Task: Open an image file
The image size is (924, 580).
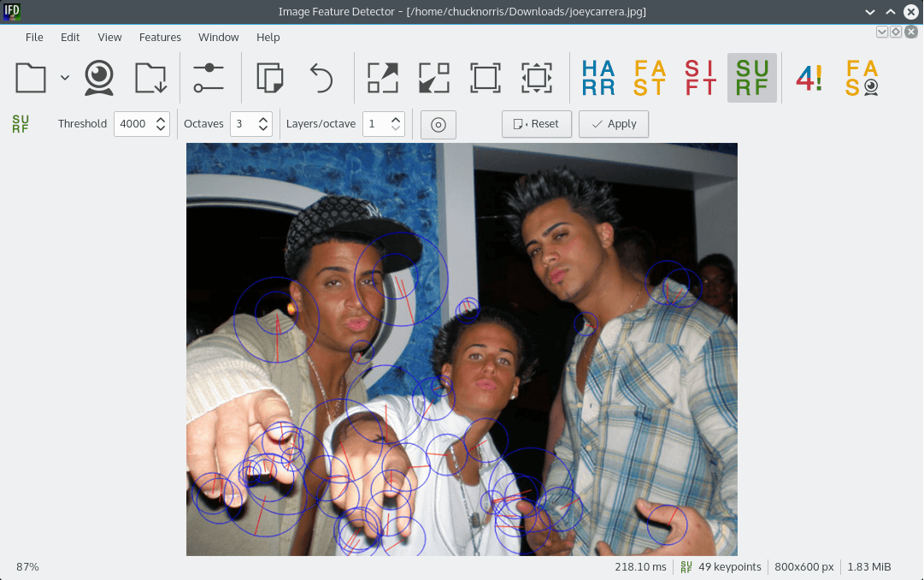Action: [29, 77]
